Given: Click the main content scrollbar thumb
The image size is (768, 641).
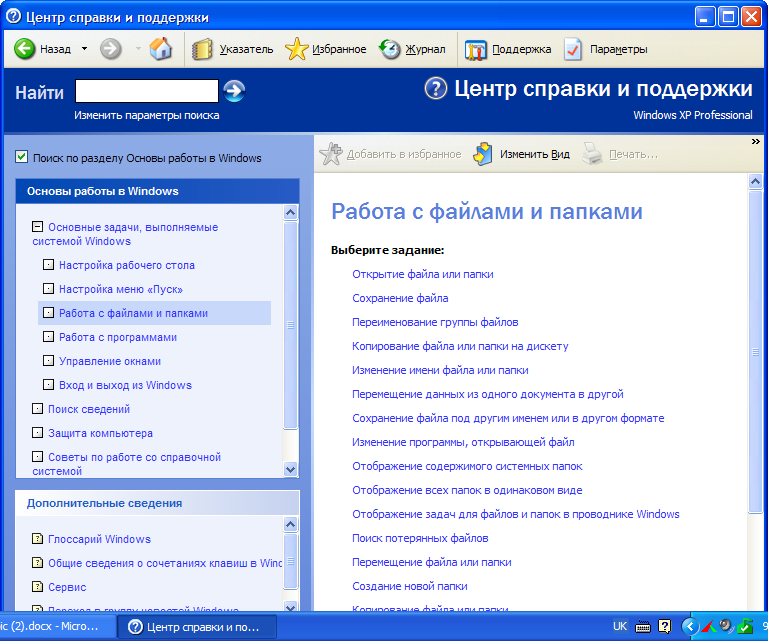Looking at the screenshot, I should 755,351.
